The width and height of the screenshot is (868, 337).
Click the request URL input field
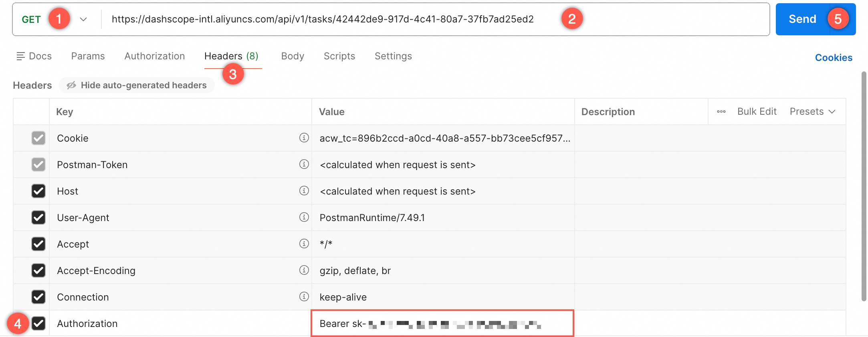(435, 19)
